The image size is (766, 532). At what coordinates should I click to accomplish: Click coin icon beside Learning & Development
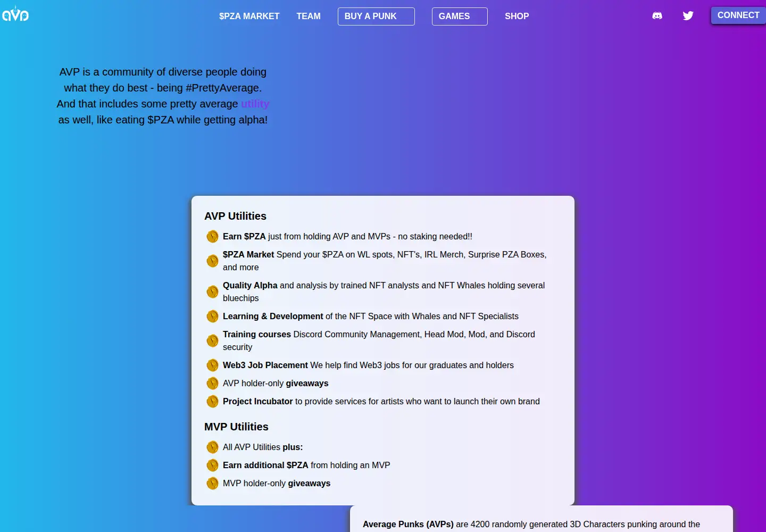(x=212, y=316)
